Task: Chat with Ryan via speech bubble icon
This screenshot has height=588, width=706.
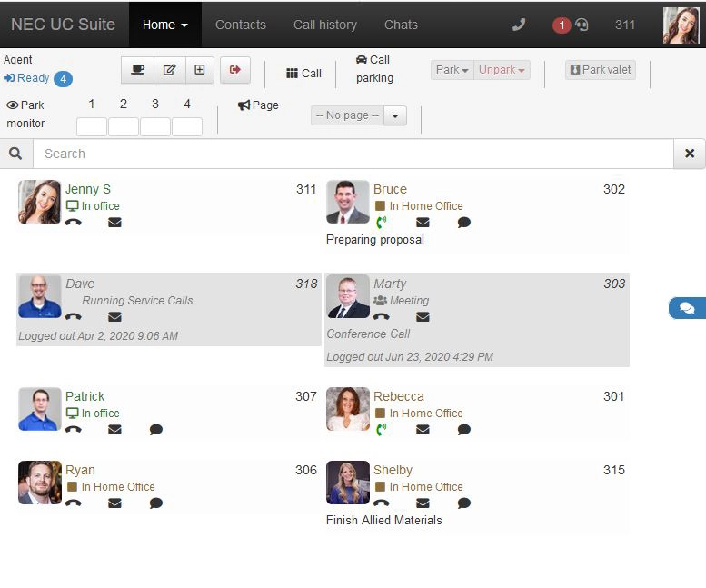Action: [x=155, y=503]
